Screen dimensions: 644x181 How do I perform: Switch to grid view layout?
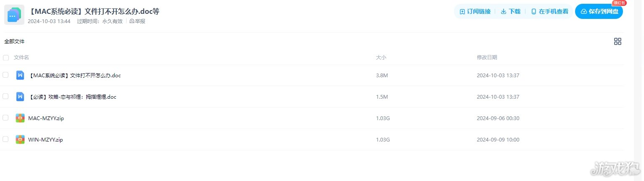click(618, 42)
